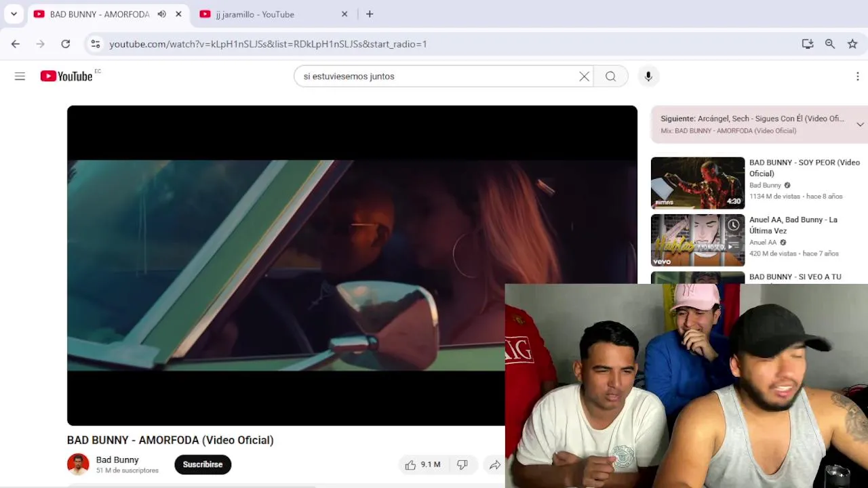This screenshot has height=488, width=868.
Task: Open Bad Bunny channel avatar
Action: pos(78,464)
